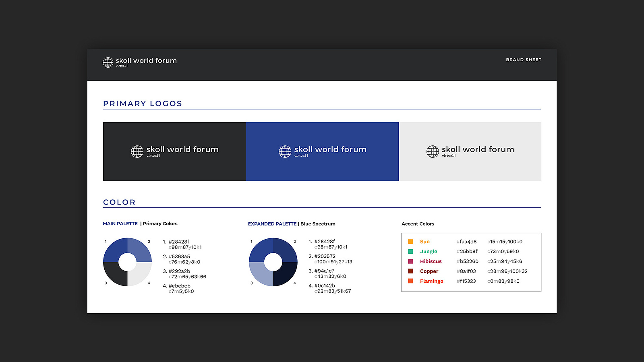The height and width of the screenshot is (362, 644).
Task: Click the Jungle green color swatch
Action: [x=411, y=251]
